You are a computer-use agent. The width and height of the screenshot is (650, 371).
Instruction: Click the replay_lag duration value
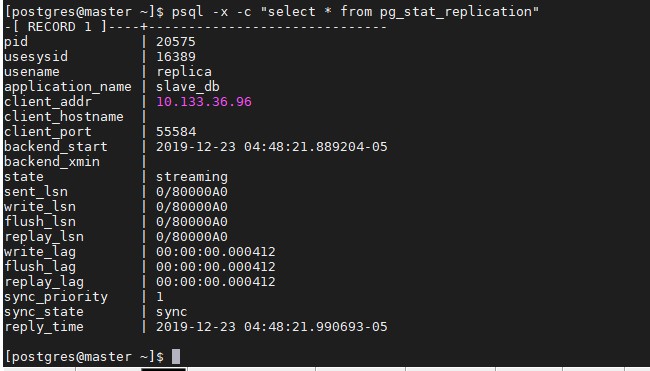tap(216, 282)
